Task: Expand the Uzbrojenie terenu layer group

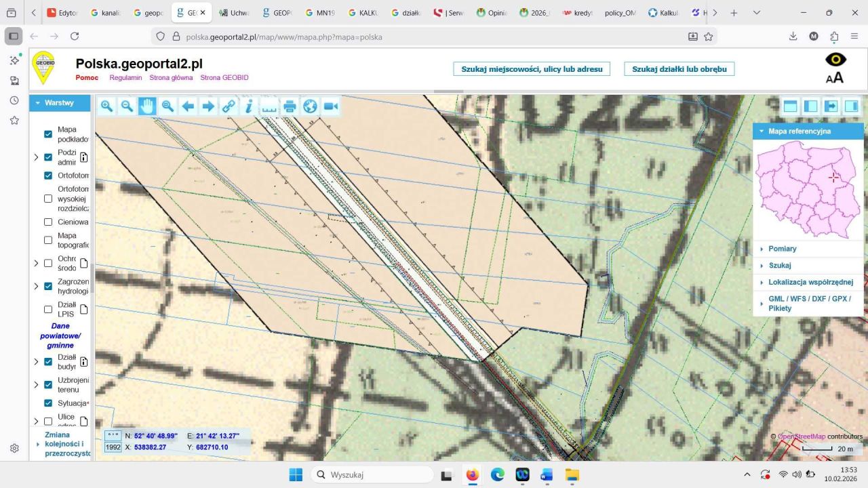Action: (x=36, y=384)
